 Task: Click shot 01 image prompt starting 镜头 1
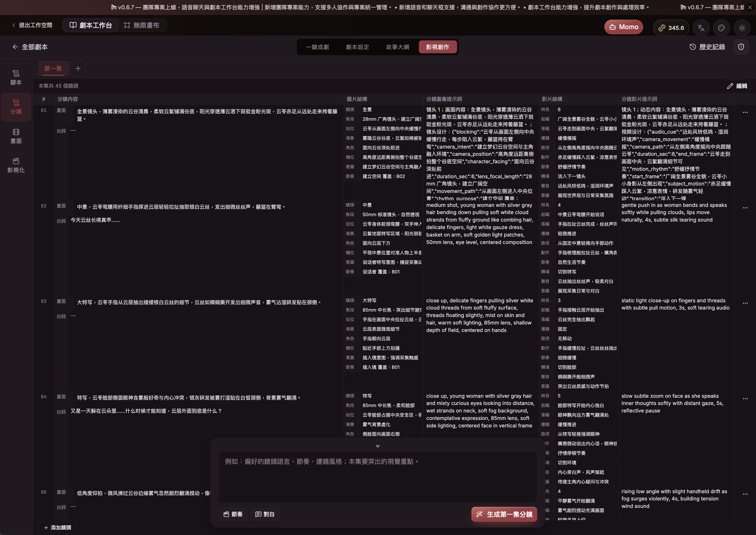[x=480, y=153]
